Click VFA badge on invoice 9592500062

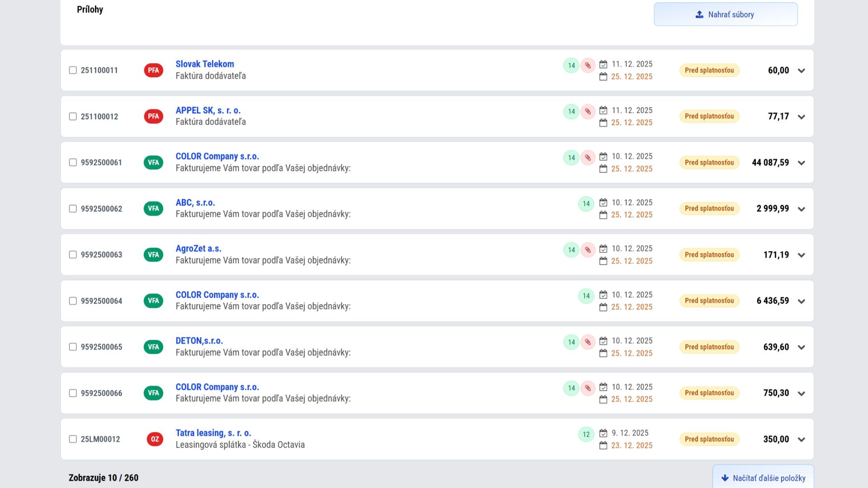coord(153,209)
